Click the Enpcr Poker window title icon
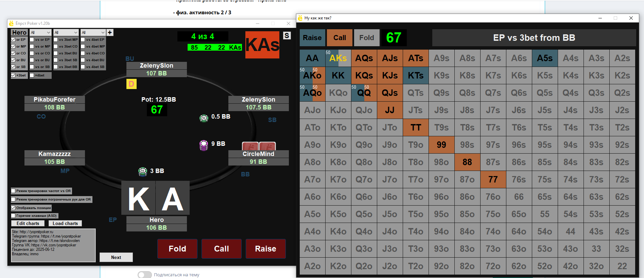Image resolution: width=644 pixels, height=278 pixels. (11, 23)
